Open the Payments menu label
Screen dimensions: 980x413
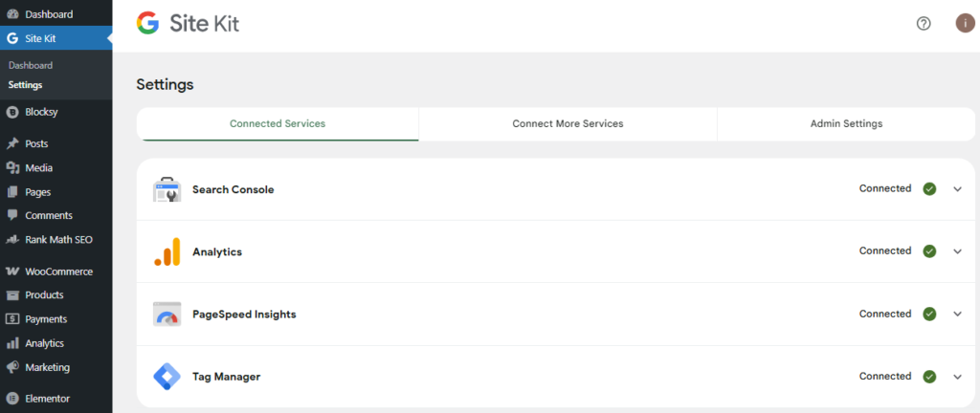click(x=46, y=318)
